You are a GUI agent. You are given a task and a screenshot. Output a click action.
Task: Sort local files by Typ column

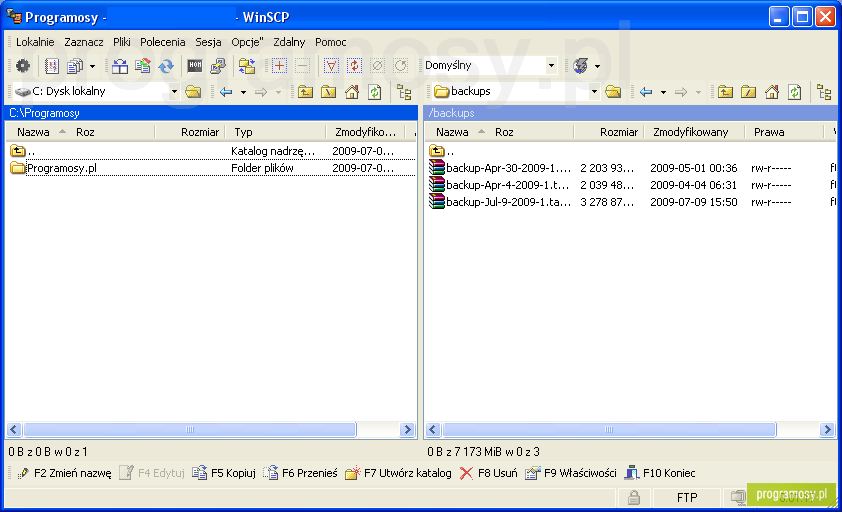[275, 132]
